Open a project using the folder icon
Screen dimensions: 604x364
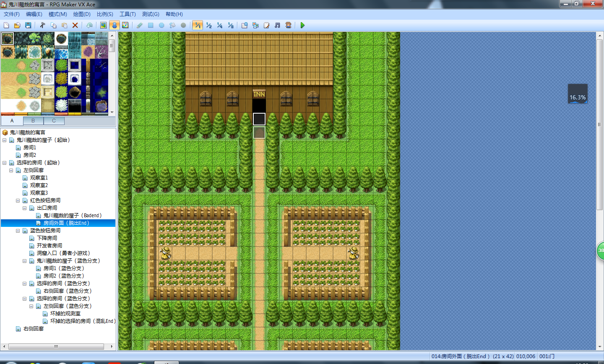17,25
